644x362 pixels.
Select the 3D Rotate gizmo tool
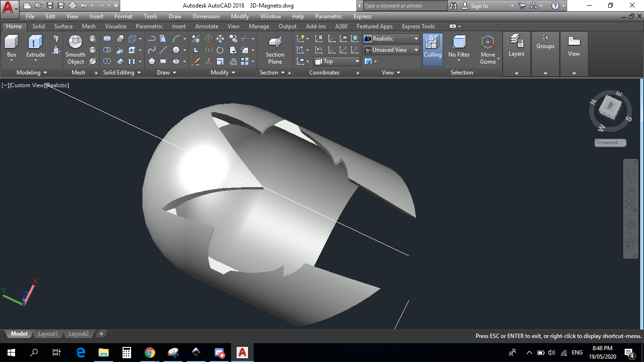[208, 50]
